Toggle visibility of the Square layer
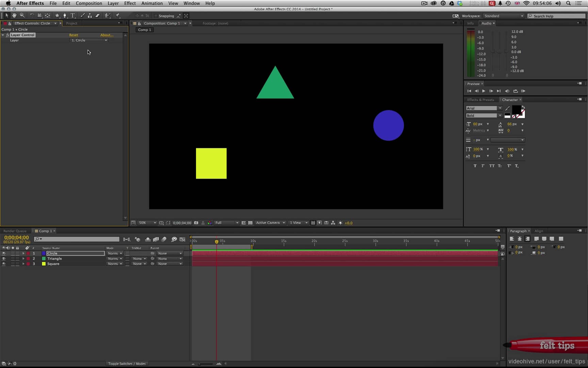This screenshot has height=368, width=588. 4,264
